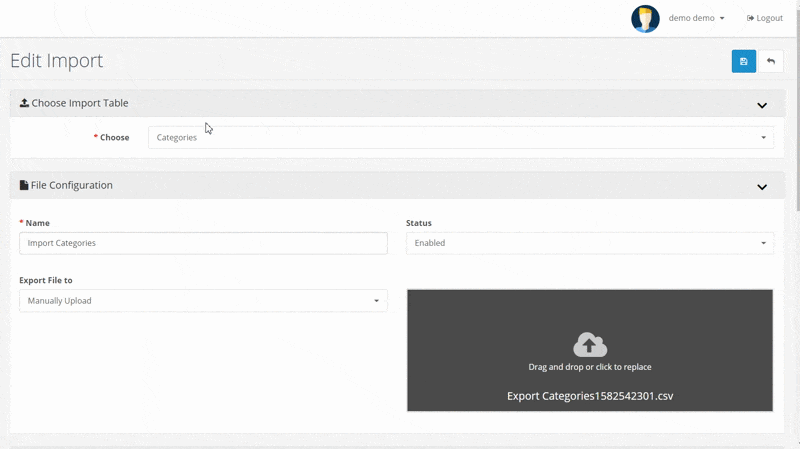This screenshot has width=800, height=449.
Task: Click the cloud upload icon
Action: coord(590,344)
